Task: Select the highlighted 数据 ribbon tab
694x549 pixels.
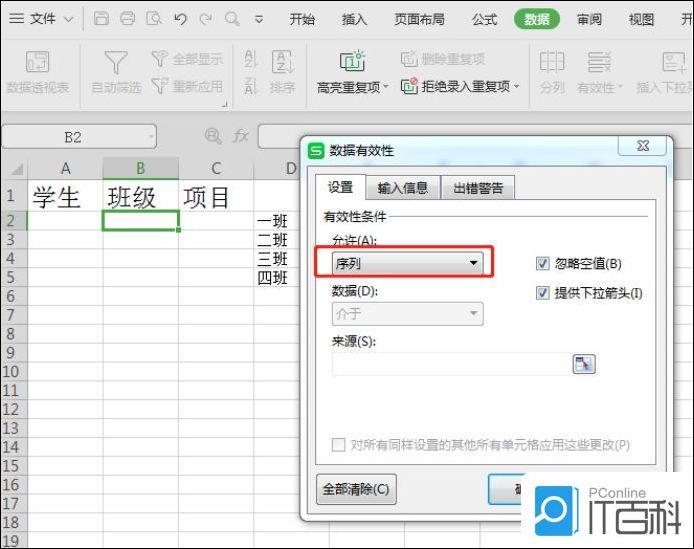Action: [536, 19]
